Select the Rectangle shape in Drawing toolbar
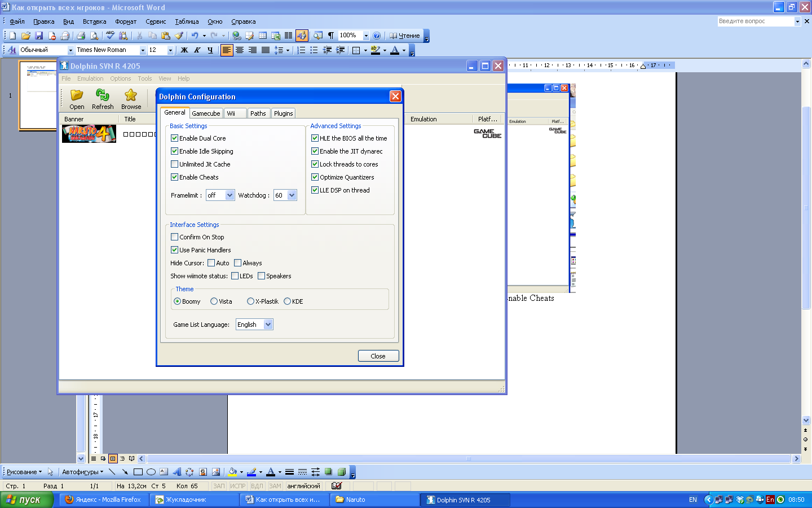Image resolution: width=812 pixels, height=508 pixels. pos(138,472)
